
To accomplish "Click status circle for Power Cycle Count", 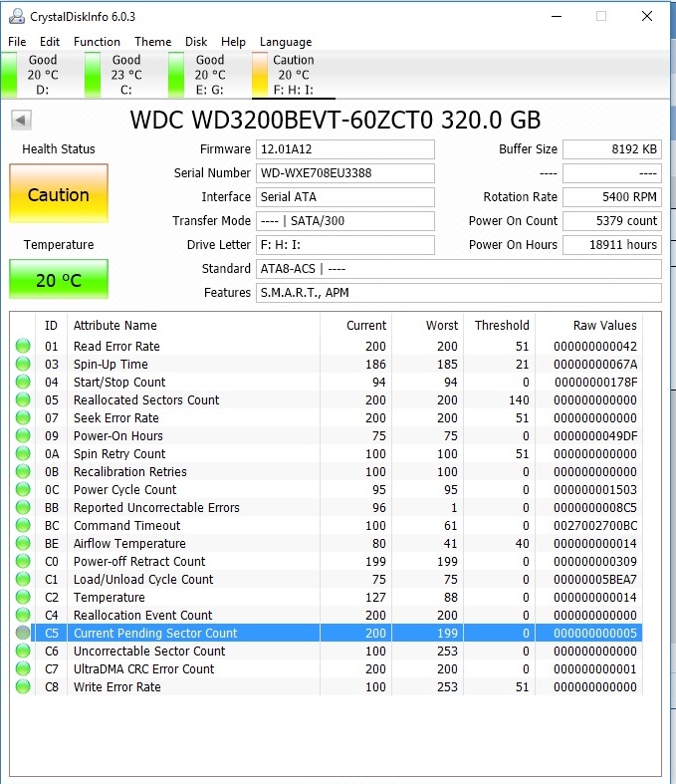I will 23,489.
